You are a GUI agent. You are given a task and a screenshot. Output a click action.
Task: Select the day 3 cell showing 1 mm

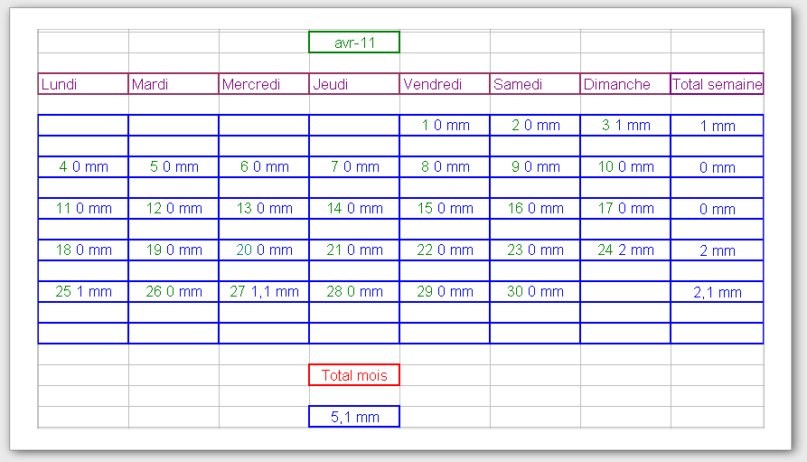[625, 125]
